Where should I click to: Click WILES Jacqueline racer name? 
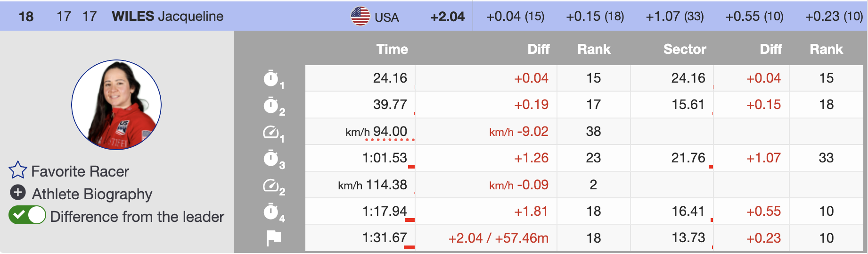click(x=167, y=16)
